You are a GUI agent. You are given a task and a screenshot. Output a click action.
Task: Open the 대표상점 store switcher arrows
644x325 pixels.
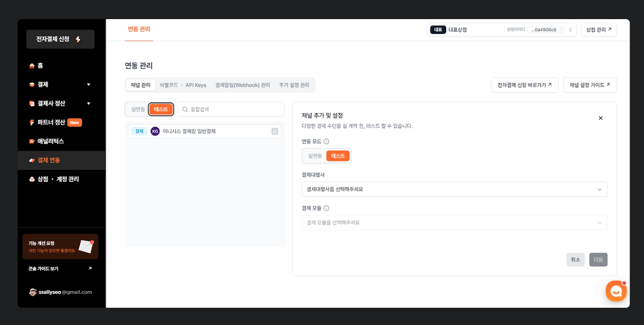570,30
